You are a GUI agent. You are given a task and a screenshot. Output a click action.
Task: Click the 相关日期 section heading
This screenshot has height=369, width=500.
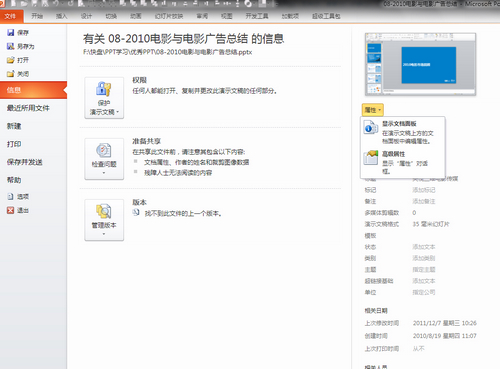click(x=376, y=311)
